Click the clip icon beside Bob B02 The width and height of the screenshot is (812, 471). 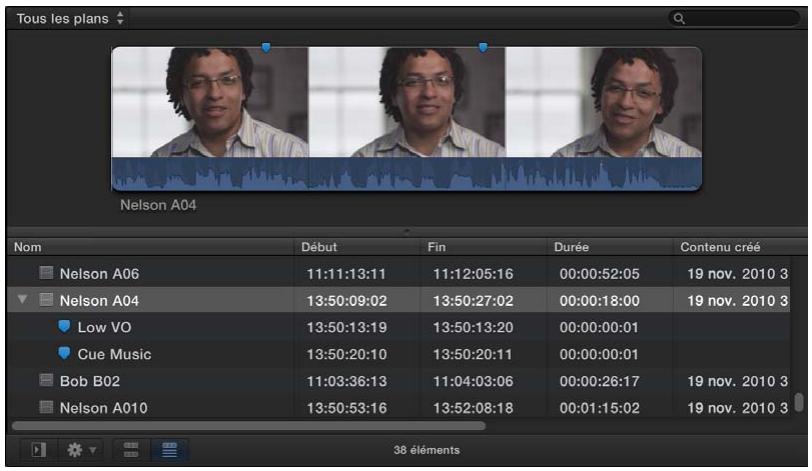point(46,380)
